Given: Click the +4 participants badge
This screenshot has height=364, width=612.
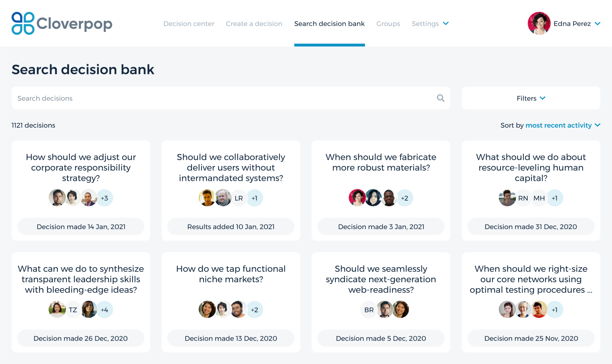Looking at the screenshot, I should (104, 310).
